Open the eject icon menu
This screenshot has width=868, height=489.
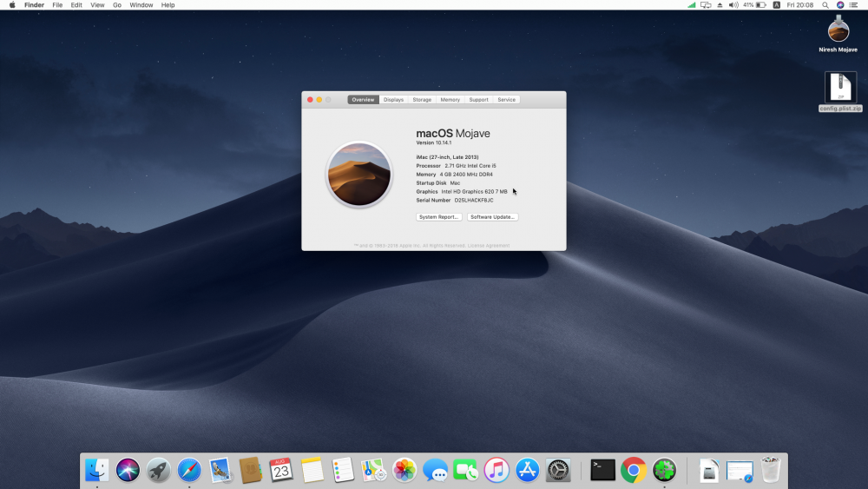tap(720, 5)
